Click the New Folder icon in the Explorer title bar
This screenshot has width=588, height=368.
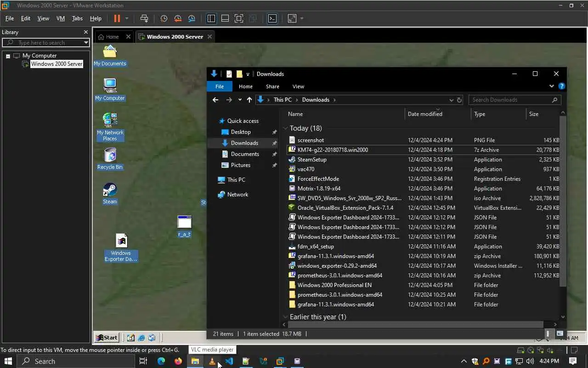click(x=239, y=74)
